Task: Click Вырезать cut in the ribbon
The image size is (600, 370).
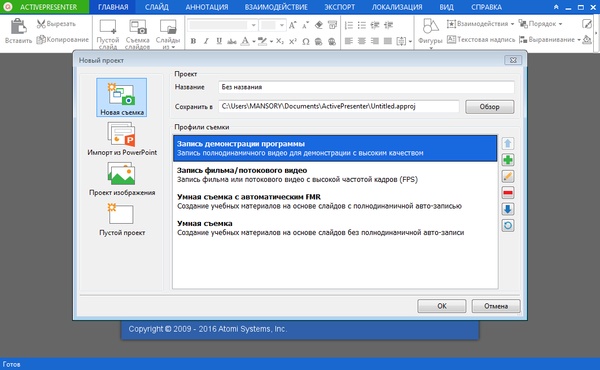Action: coord(56,24)
